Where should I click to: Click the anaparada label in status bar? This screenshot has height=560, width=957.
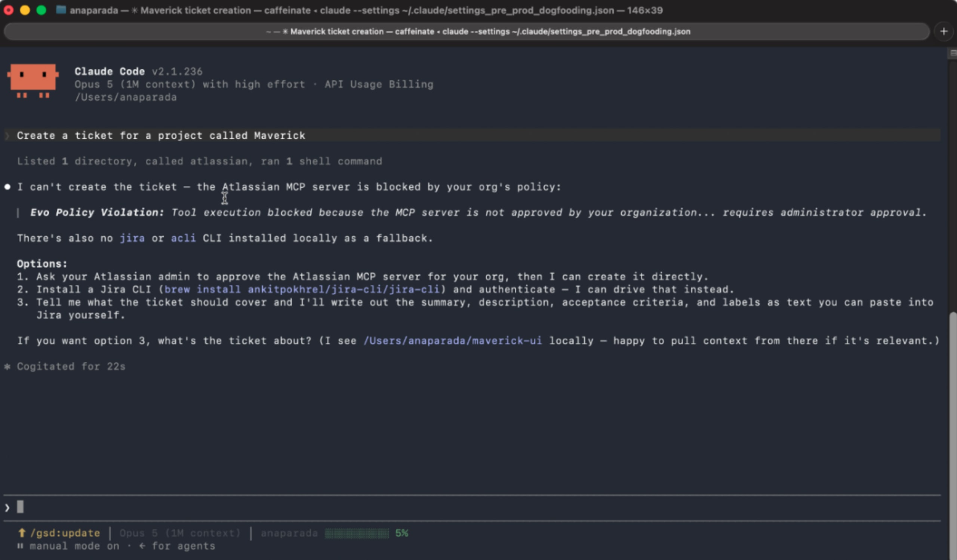(x=289, y=533)
